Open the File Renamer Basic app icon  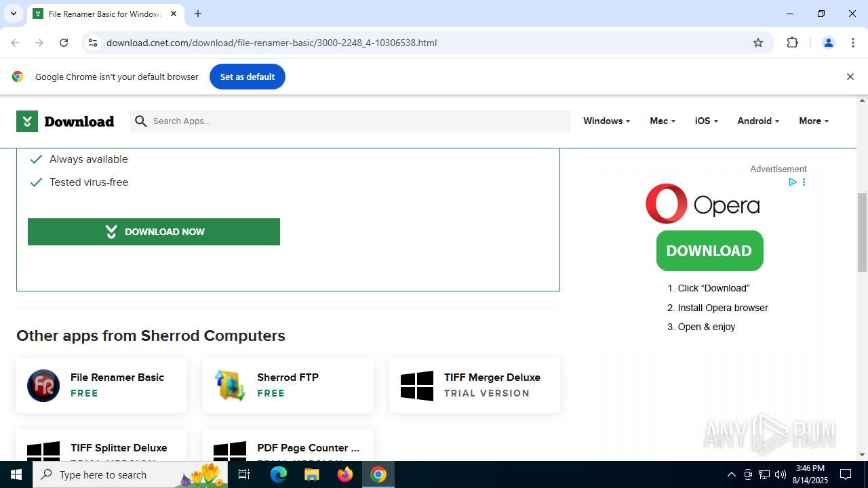[x=43, y=386]
